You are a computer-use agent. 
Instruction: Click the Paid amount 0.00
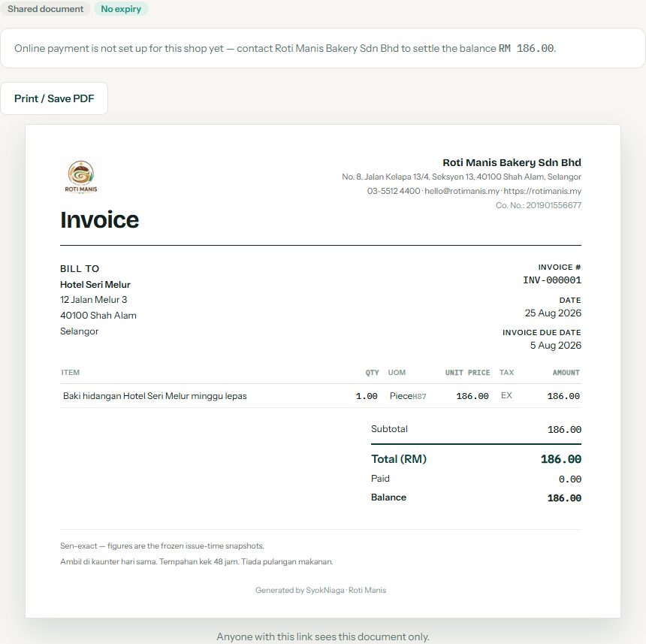(x=570, y=479)
